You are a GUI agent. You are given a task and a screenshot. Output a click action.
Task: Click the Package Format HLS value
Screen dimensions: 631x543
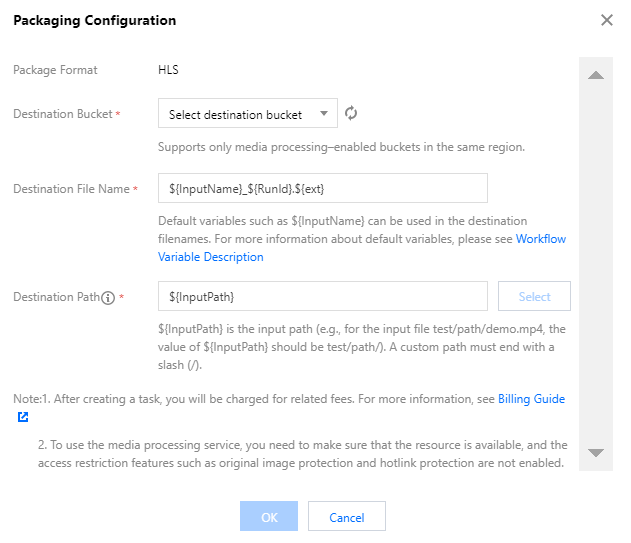[168, 70]
